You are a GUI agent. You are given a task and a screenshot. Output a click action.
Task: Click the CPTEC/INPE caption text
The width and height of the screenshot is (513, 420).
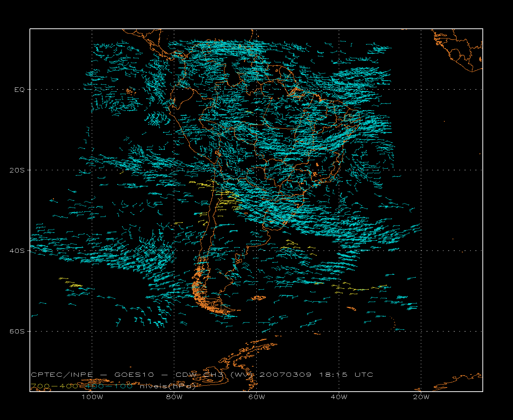(x=62, y=375)
